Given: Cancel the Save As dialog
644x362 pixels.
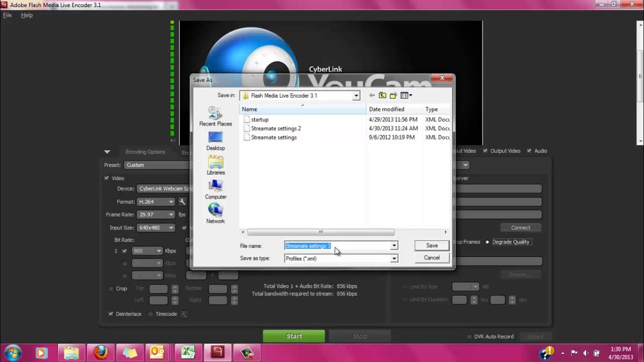Looking at the screenshot, I should 432,257.
